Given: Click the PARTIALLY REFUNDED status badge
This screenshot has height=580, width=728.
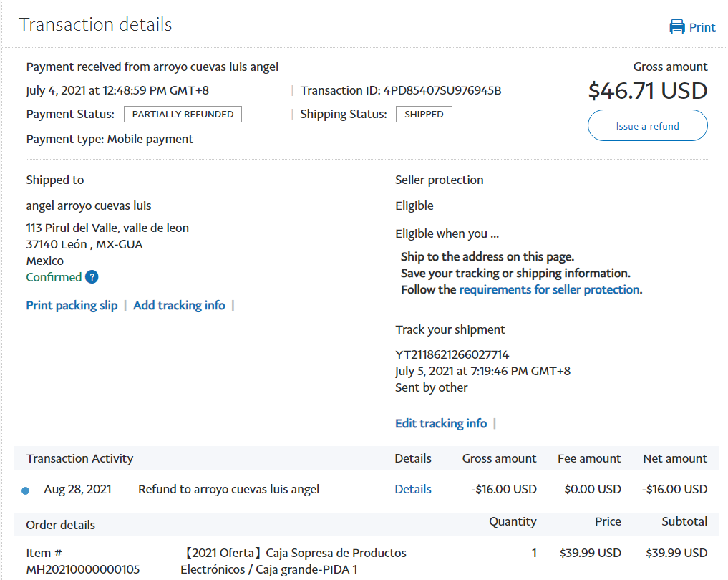Looking at the screenshot, I should 183,114.
